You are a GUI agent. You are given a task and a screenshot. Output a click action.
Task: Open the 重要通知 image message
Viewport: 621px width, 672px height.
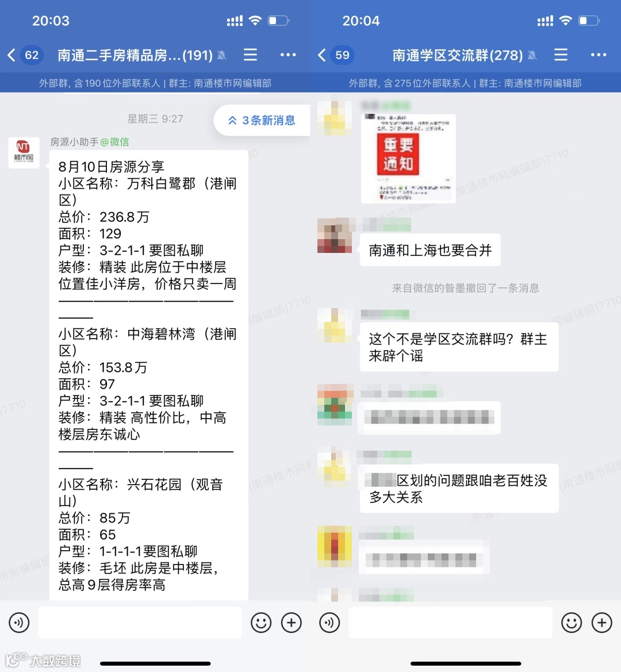click(x=408, y=158)
